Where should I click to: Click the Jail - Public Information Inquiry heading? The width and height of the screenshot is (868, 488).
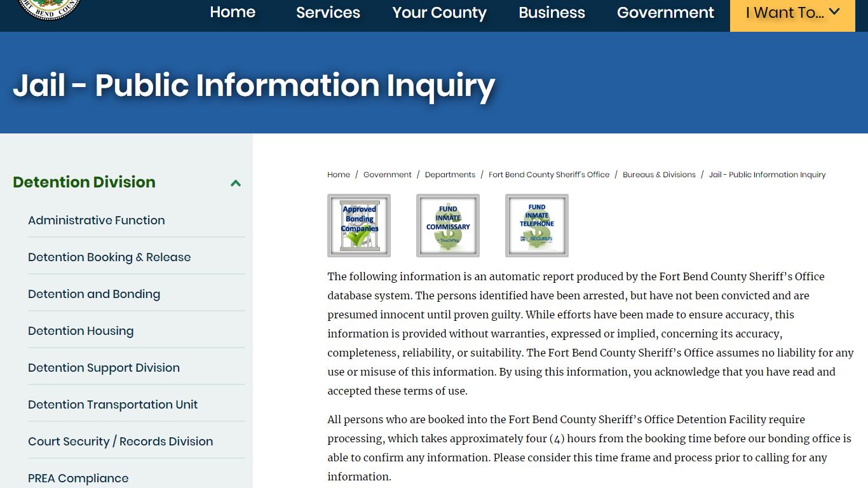point(254,85)
